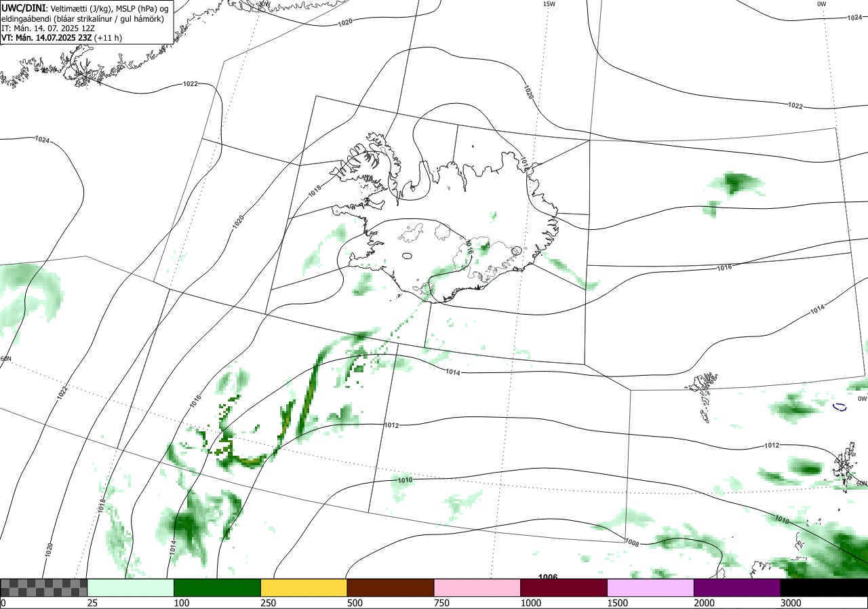Click the pink 750–1000 legend swatch
This screenshot has width=868, height=609.
click(x=477, y=587)
